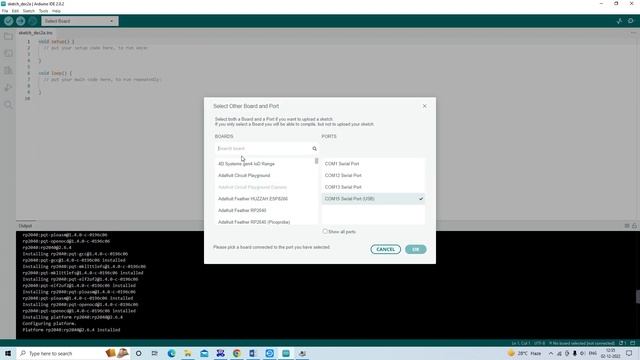This screenshot has width=640, height=360.
Task: Open the Action Center notification icon
Action: coord(629,353)
